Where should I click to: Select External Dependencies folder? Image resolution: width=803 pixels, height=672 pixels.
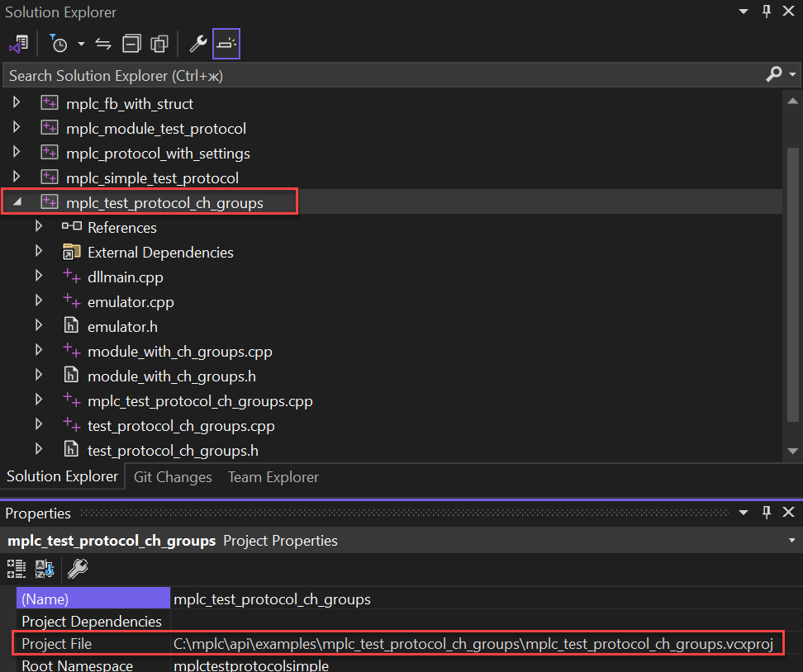click(x=160, y=253)
